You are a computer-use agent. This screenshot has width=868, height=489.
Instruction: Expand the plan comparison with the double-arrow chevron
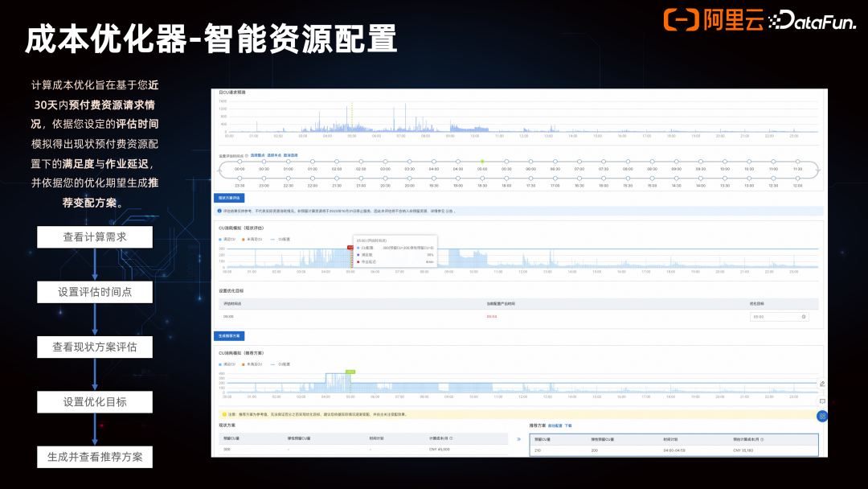point(521,438)
